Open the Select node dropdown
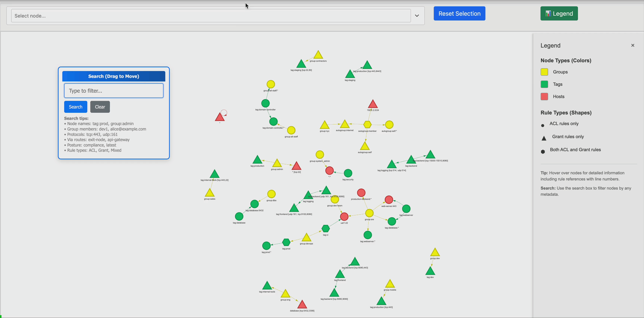The image size is (644, 318). pyautogui.click(x=417, y=15)
